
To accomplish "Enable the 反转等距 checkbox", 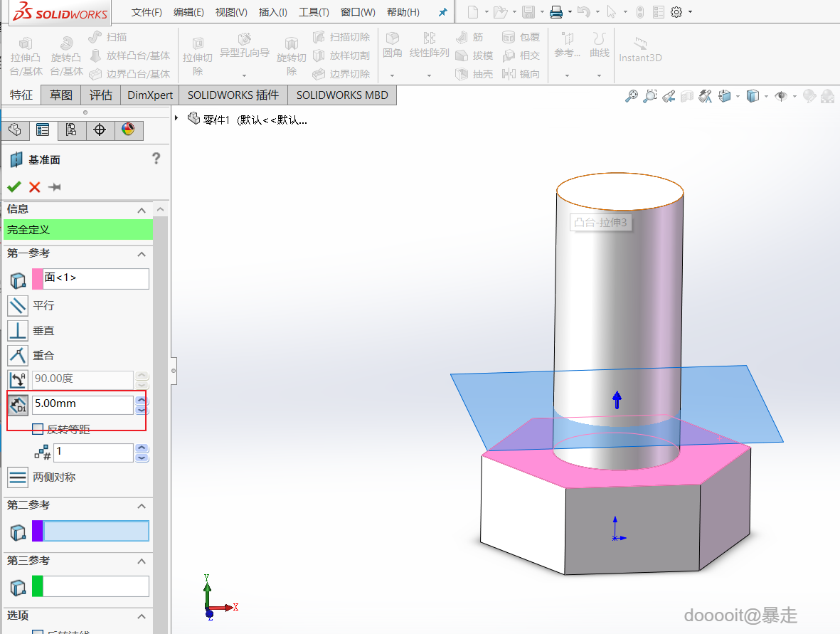I will point(38,428).
